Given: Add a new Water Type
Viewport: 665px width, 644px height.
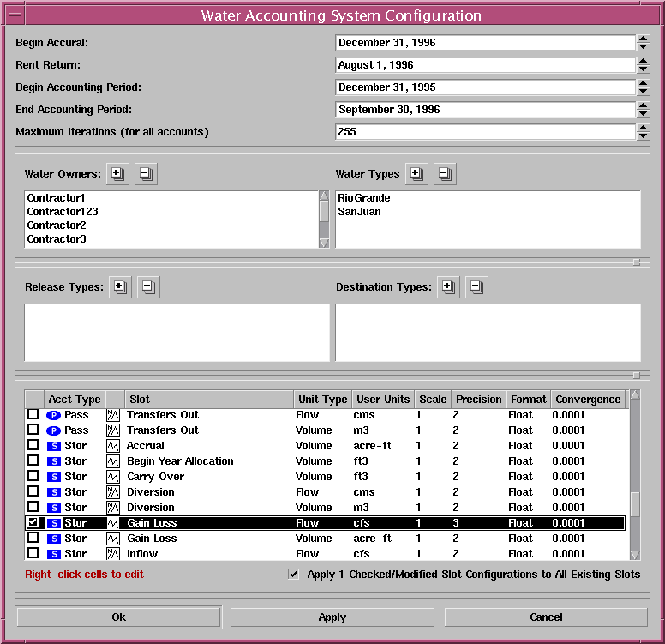Looking at the screenshot, I should [x=416, y=173].
